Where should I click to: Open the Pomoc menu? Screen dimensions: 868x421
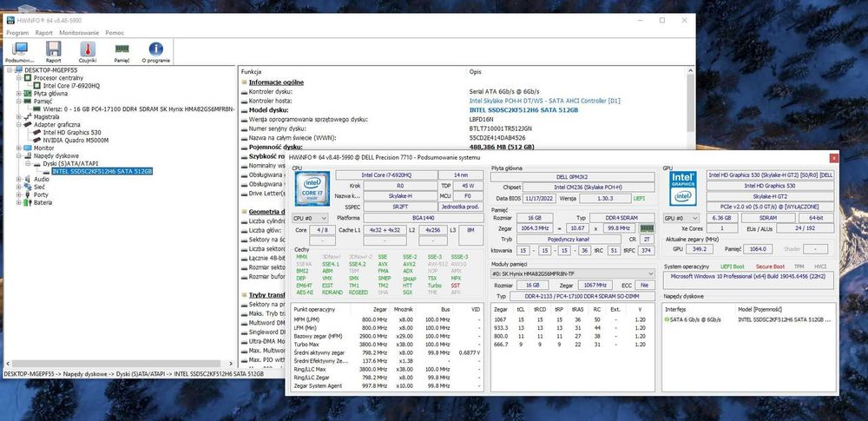[115, 33]
